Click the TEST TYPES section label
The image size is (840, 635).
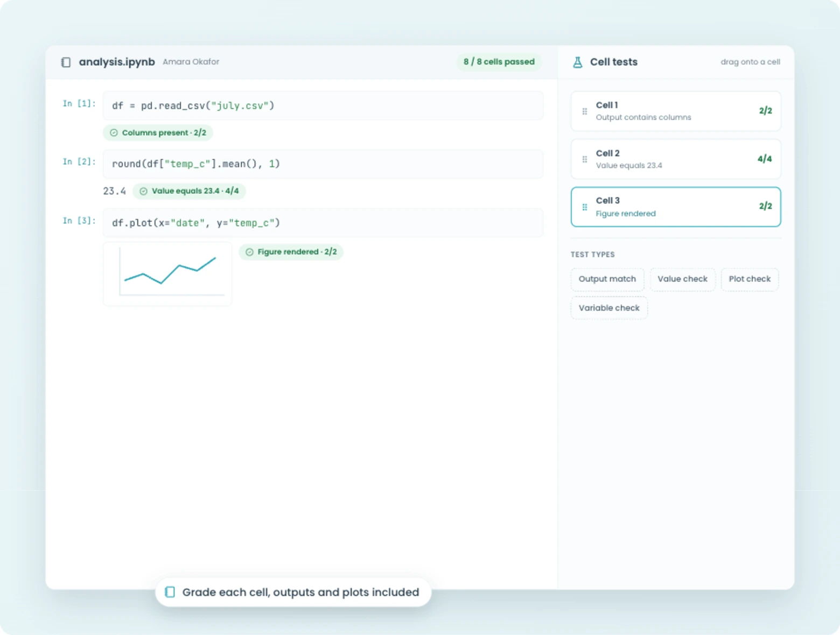(x=592, y=255)
